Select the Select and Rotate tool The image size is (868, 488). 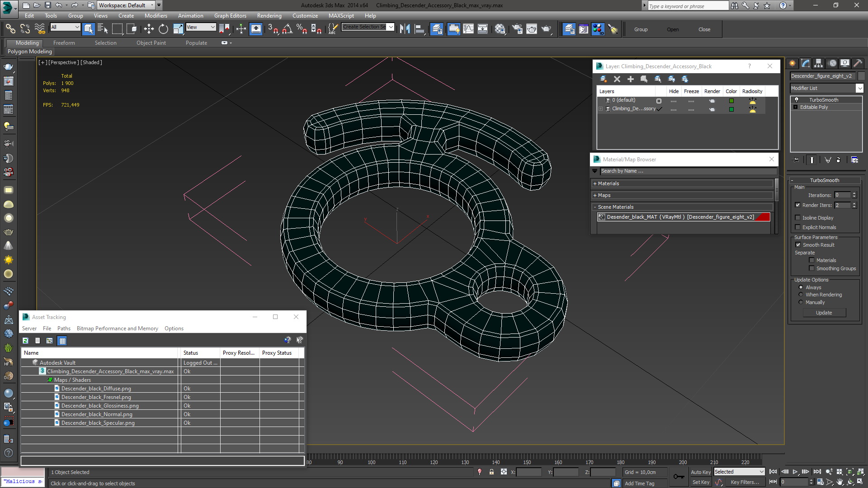coord(163,29)
